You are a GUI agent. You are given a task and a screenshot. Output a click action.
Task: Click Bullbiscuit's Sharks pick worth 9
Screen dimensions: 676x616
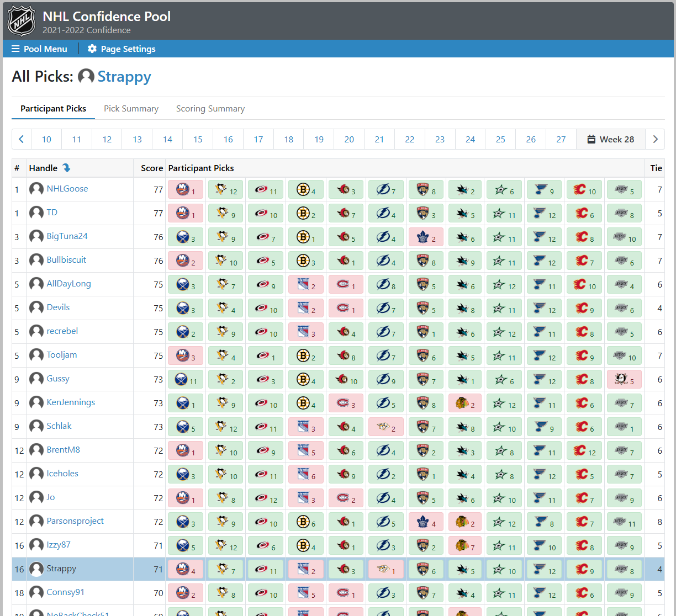(465, 261)
